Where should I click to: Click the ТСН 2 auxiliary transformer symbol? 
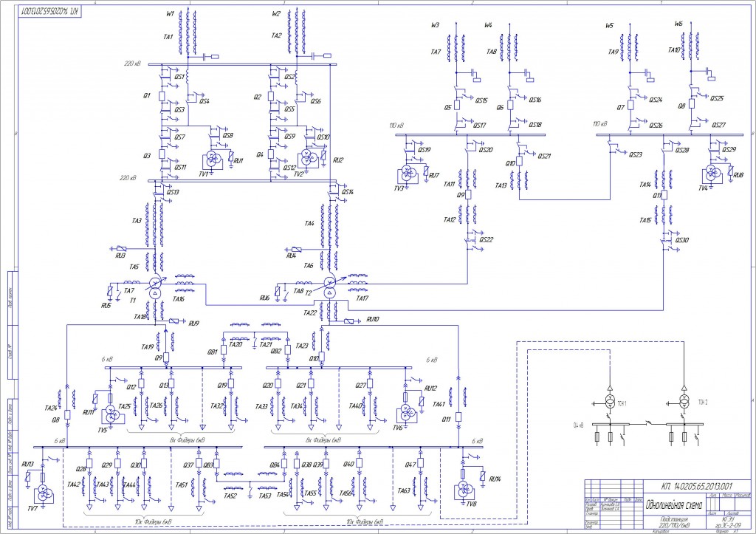click(684, 401)
